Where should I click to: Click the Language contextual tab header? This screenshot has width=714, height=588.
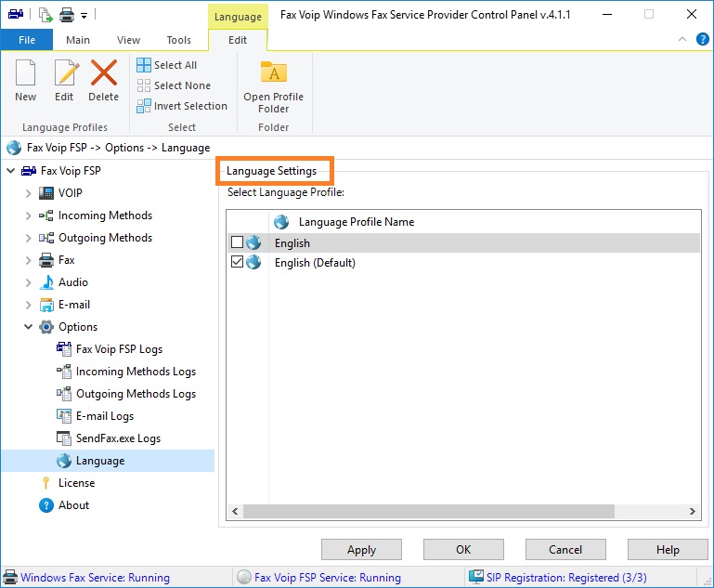point(238,17)
